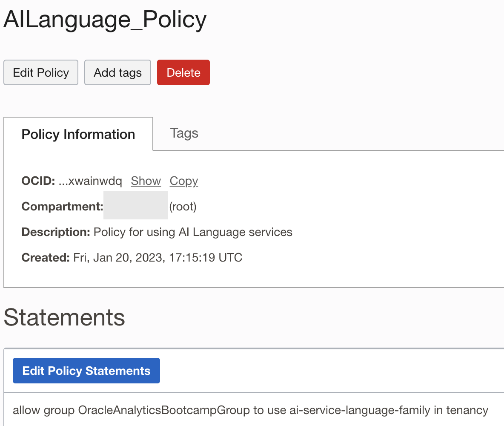504x426 pixels.
Task: Click the Statements section heading
Action: coord(64,317)
